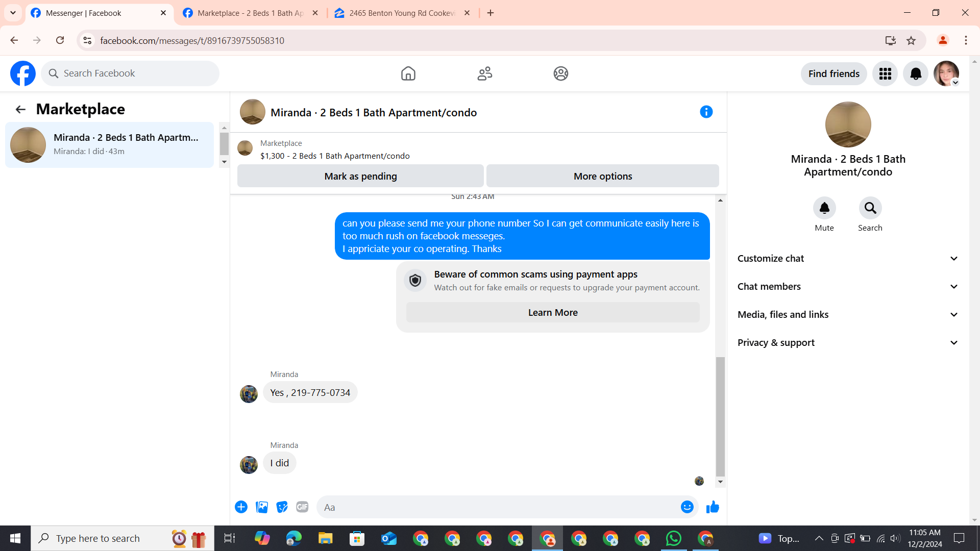980x551 pixels.
Task: Send a thumbs-up like
Action: pyautogui.click(x=713, y=507)
